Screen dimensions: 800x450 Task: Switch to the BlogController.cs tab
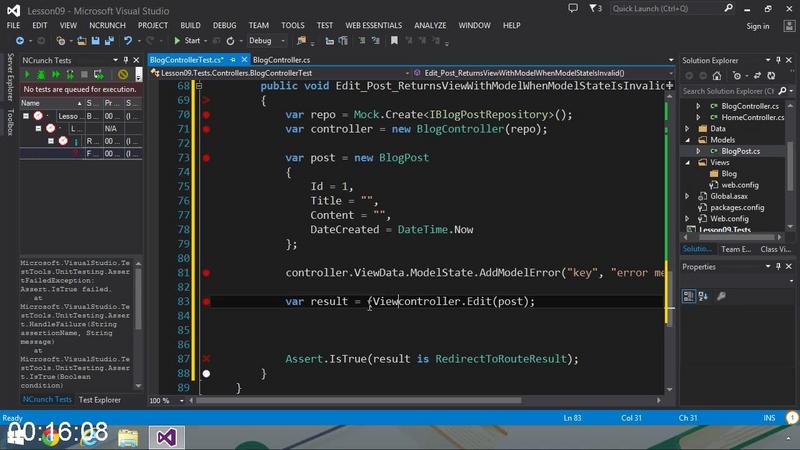pyautogui.click(x=281, y=60)
